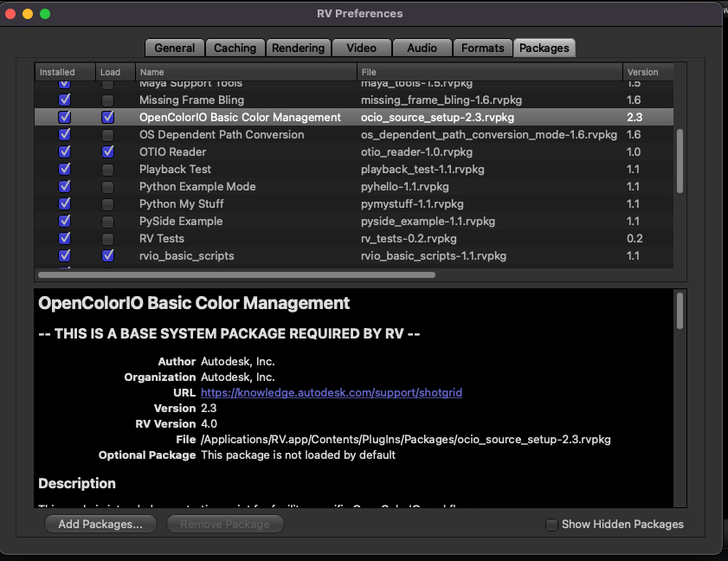
Task: Go to the Rendering tab
Action: pos(298,48)
